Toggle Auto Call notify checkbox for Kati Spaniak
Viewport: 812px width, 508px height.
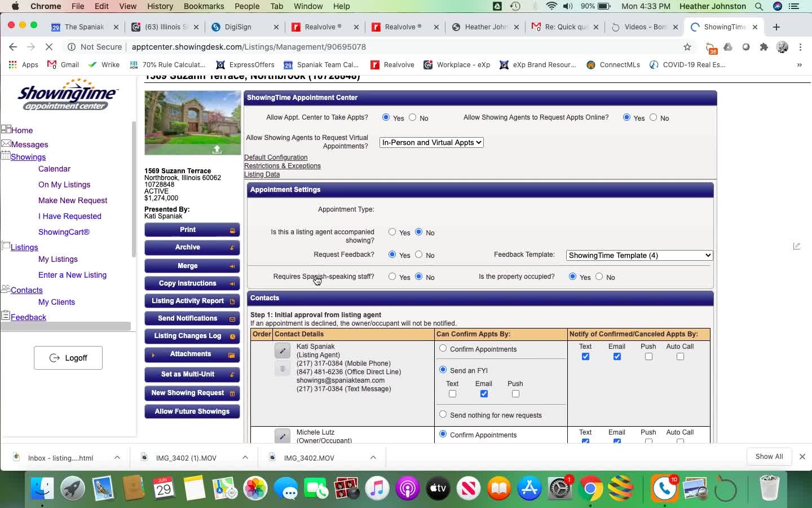pyautogui.click(x=680, y=357)
